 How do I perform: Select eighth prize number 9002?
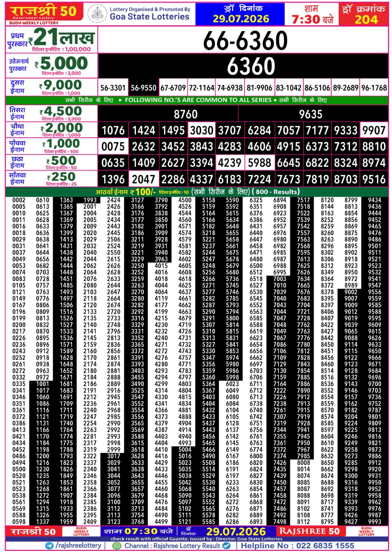351,292
